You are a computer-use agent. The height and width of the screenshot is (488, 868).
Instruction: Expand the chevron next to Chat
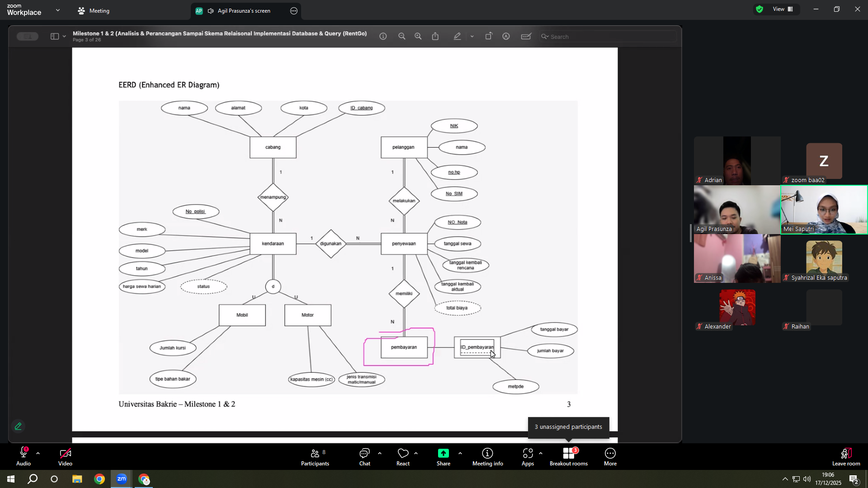(380, 453)
